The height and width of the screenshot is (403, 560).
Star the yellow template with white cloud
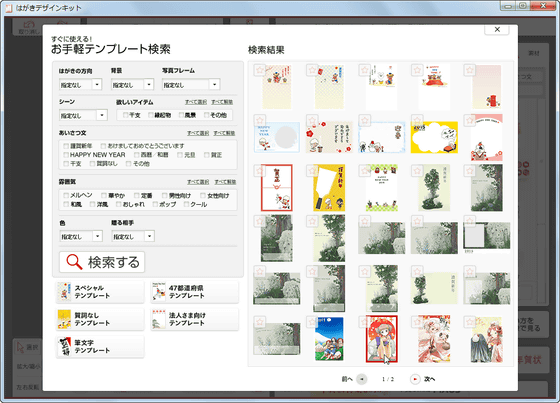pos(417,120)
